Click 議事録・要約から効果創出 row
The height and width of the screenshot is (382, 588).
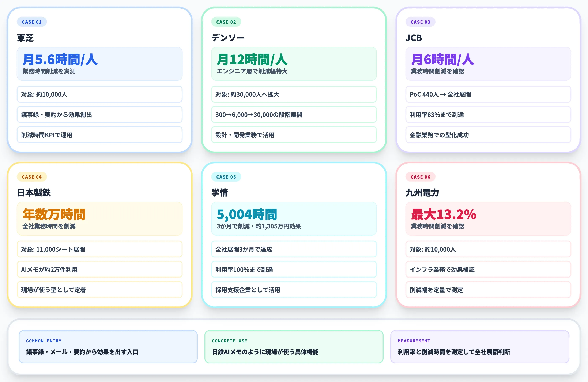(99, 115)
